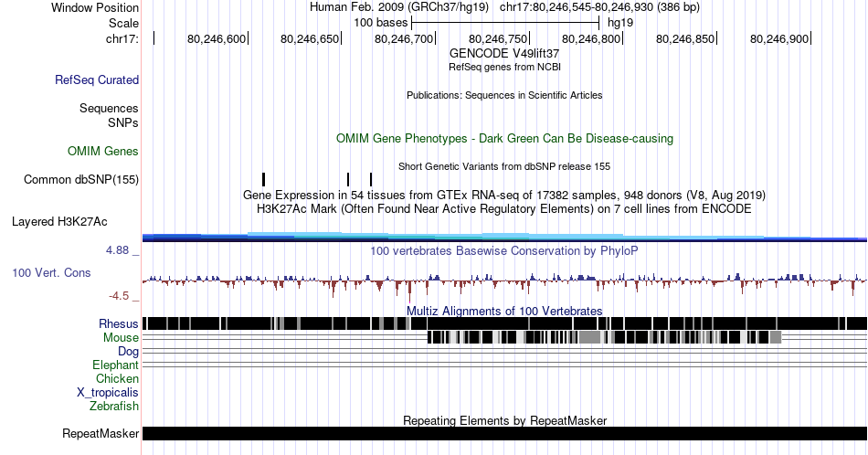The width and height of the screenshot is (868, 455).
Task: Click the hg19 label beside scale bar
Action: [x=620, y=23]
